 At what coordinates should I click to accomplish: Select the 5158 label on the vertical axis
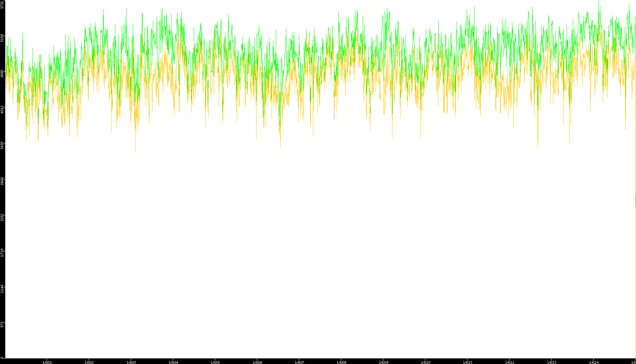pos(2,38)
